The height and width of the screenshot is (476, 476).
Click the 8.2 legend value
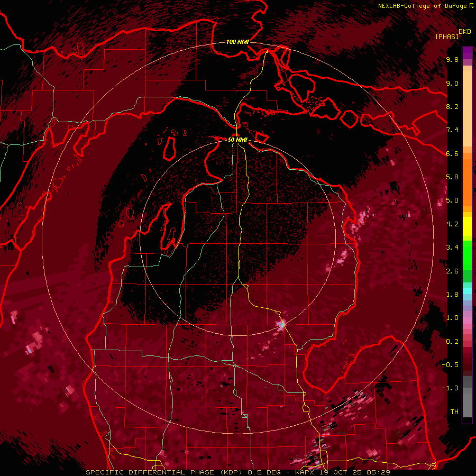click(x=452, y=106)
